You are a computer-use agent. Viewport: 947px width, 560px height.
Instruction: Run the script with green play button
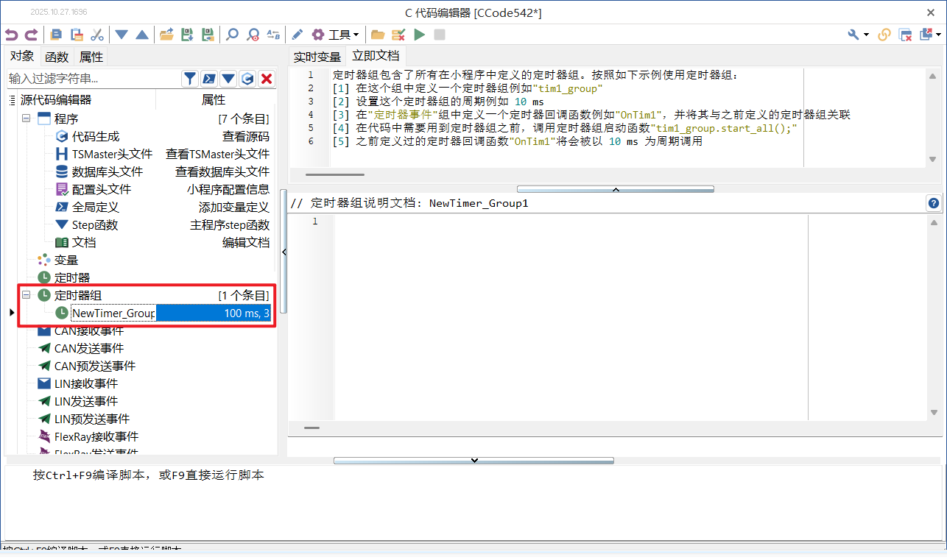click(419, 35)
